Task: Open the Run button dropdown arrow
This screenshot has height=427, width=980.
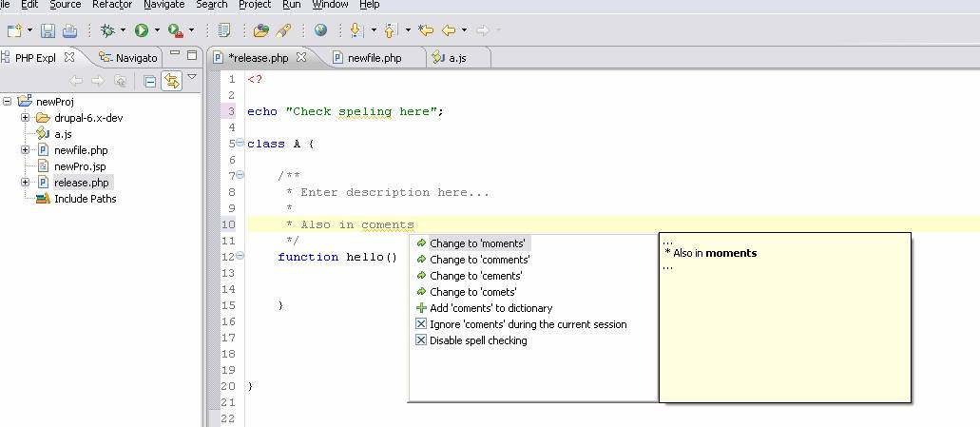Action: (x=157, y=30)
